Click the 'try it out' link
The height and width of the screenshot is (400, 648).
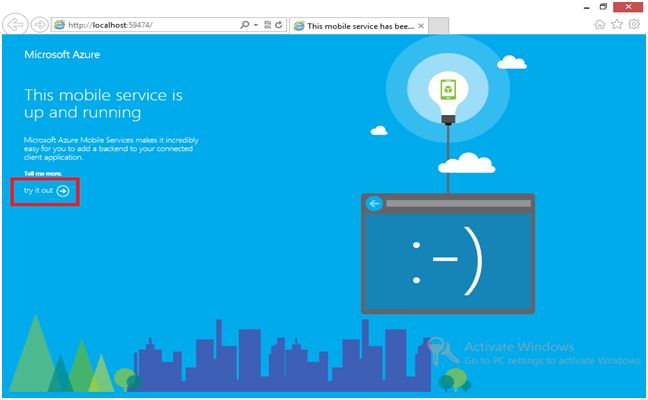click(x=38, y=190)
